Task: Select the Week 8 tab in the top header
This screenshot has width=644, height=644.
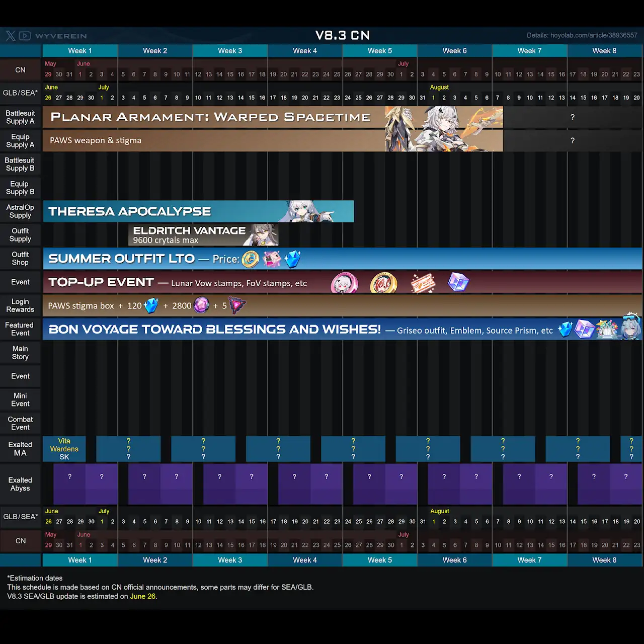Action: [x=604, y=51]
